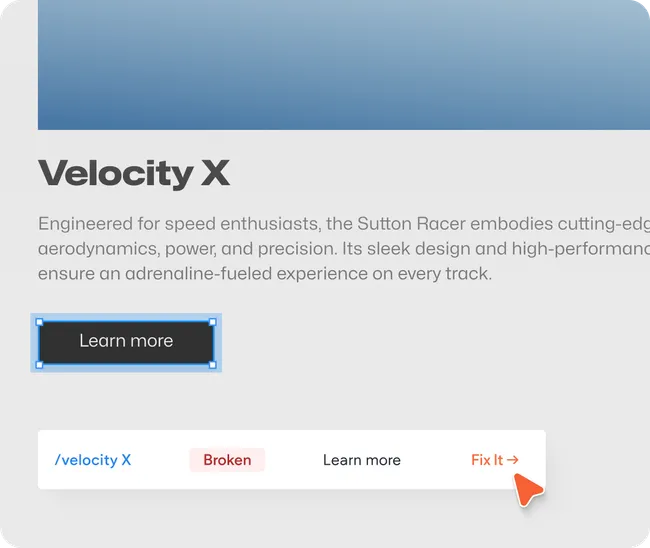Select the Learn more label in the link row

pyautogui.click(x=361, y=460)
